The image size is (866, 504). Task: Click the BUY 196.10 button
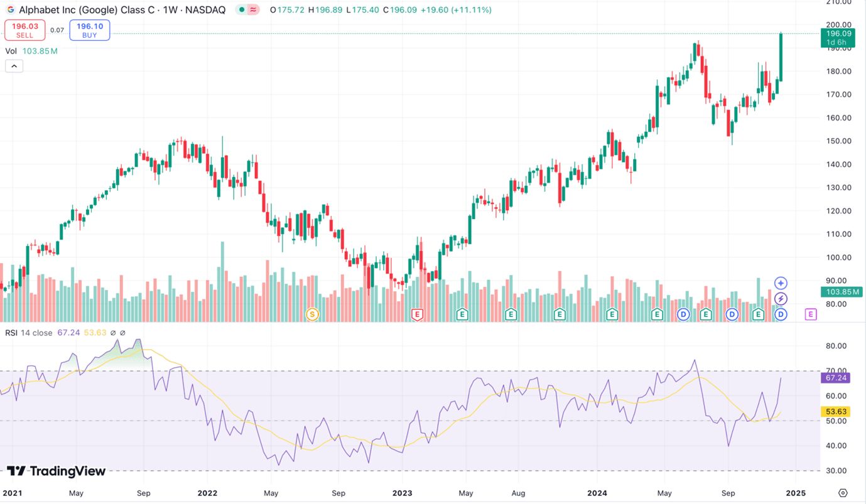[x=88, y=29]
